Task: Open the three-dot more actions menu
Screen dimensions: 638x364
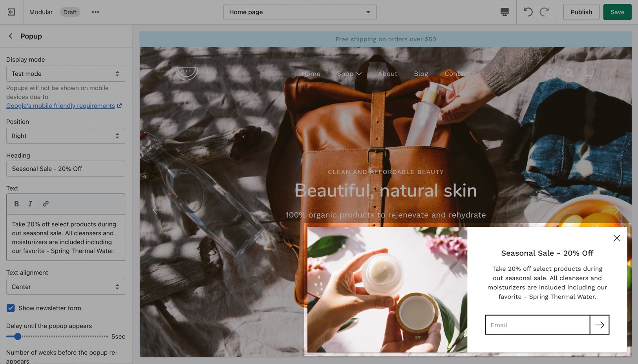Action: [x=95, y=12]
